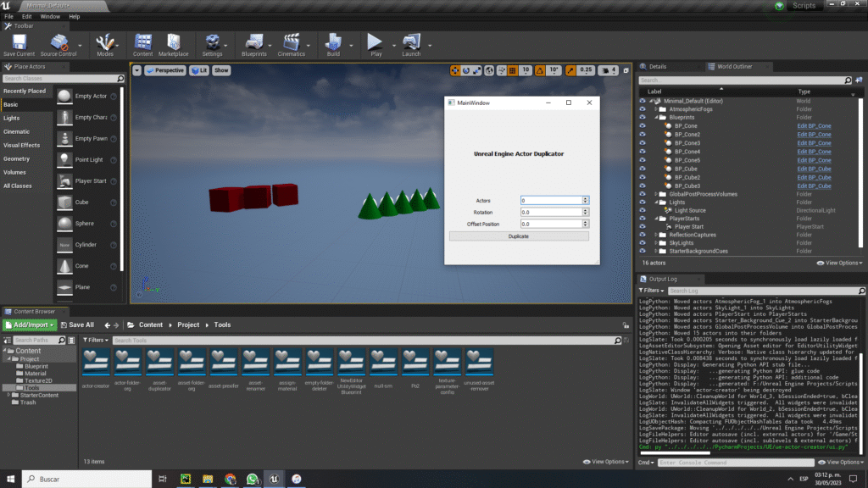Open Source Control from the toolbar

pos(58,45)
